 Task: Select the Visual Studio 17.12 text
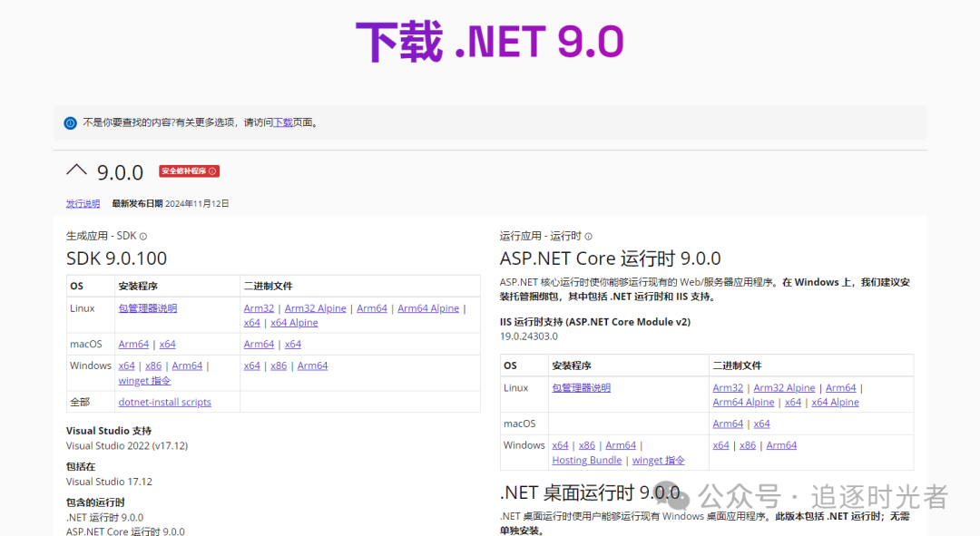[x=110, y=482]
